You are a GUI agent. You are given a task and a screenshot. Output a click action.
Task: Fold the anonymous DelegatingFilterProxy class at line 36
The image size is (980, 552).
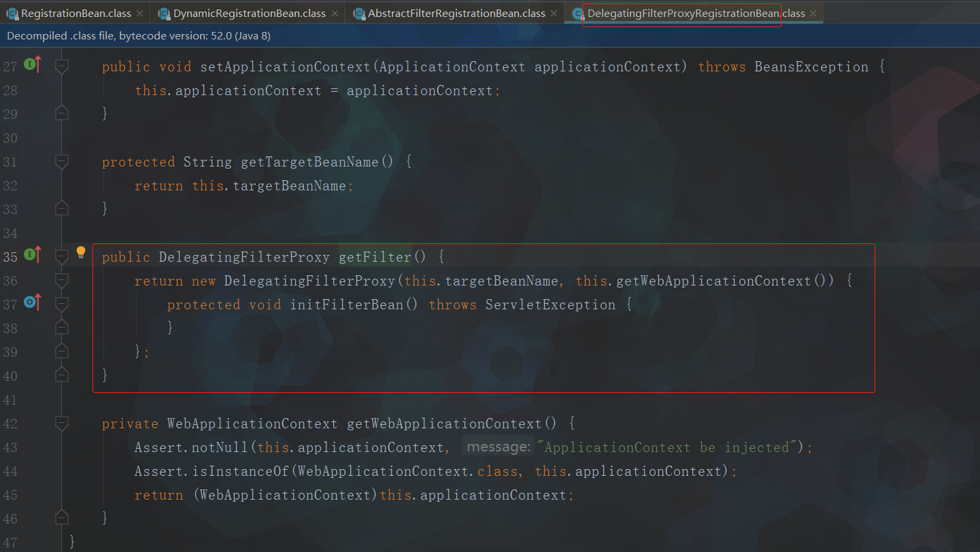pos(62,280)
